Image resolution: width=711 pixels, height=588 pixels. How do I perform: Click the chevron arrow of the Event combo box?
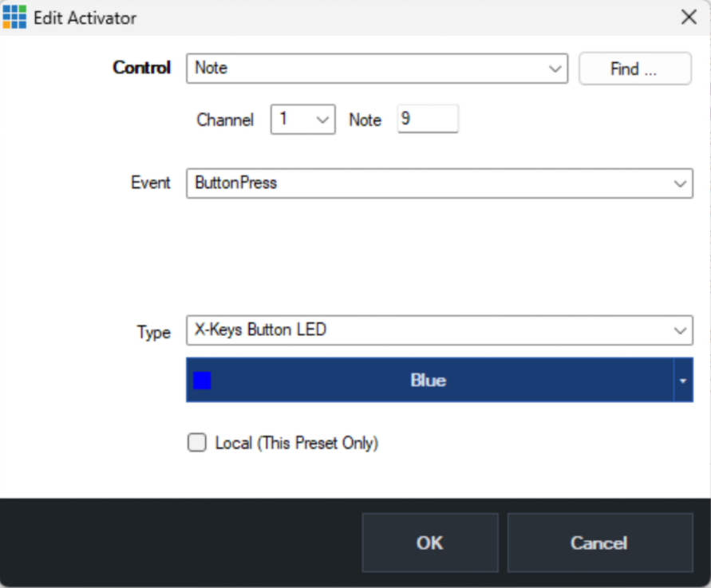[680, 184]
